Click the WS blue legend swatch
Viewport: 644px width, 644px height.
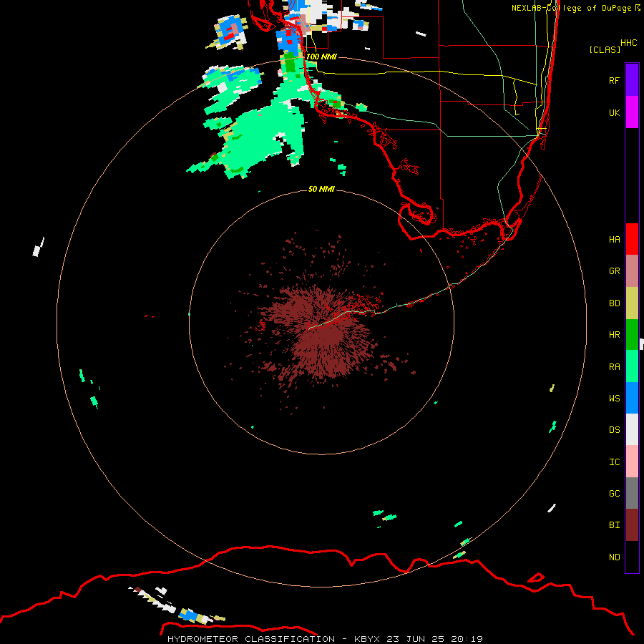pos(632,398)
